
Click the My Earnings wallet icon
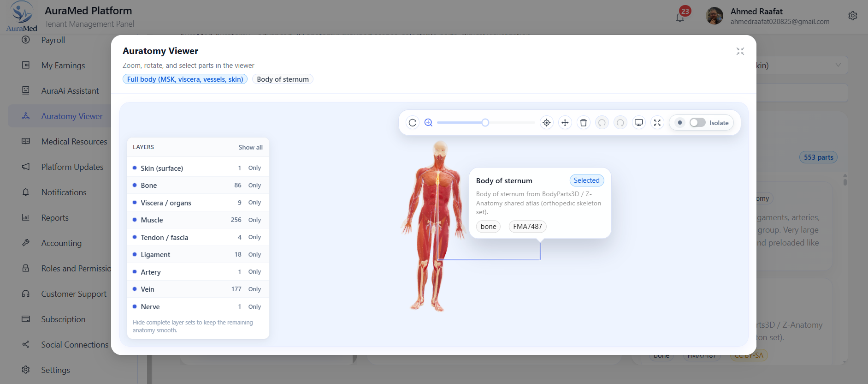26,65
